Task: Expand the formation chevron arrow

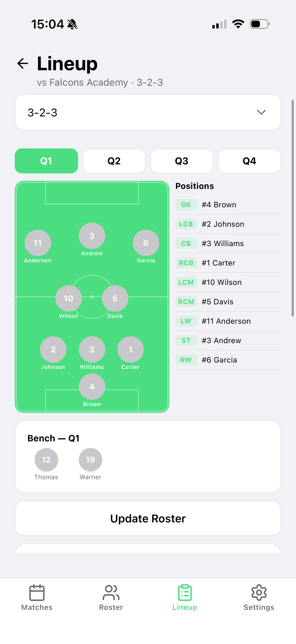Action: pyautogui.click(x=261, y=112)
